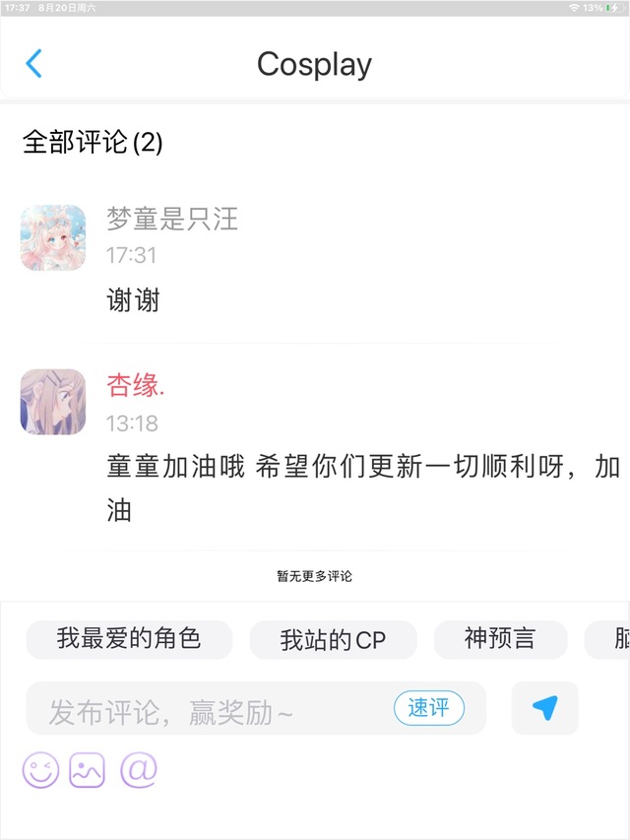Tap the blue back arrow
This screenshot has width=630, height=840.
(33, 63)
